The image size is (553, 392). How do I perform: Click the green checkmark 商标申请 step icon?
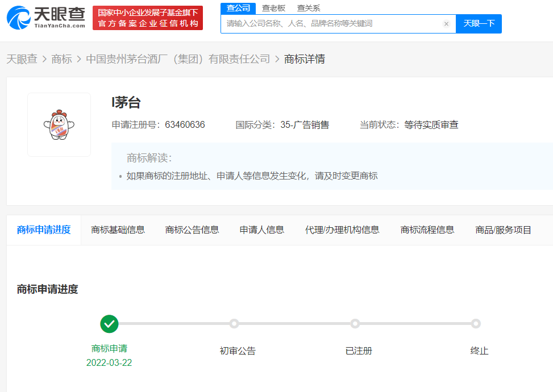(x=109, y=324)
